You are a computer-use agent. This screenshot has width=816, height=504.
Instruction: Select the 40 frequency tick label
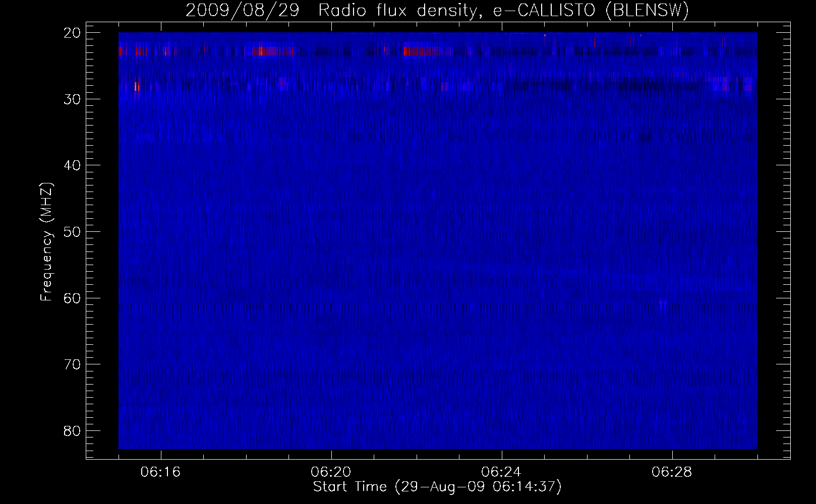(73, 165)
